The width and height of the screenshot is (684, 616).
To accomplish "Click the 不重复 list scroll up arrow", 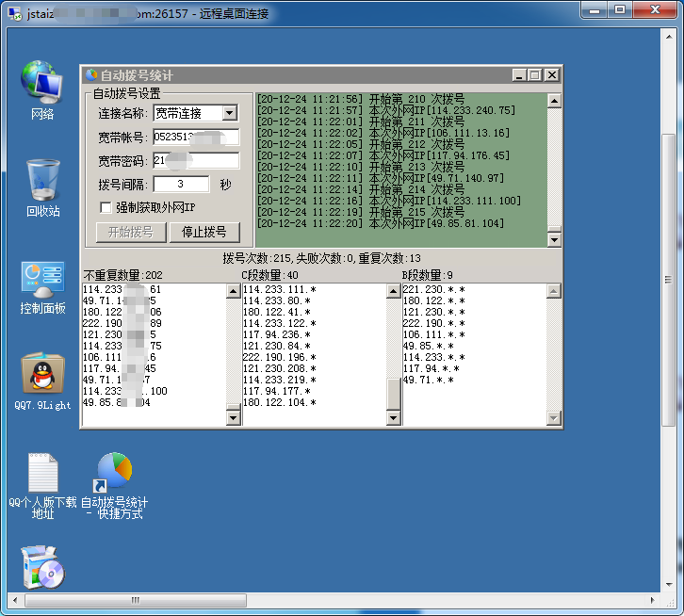I will (234, 291).
